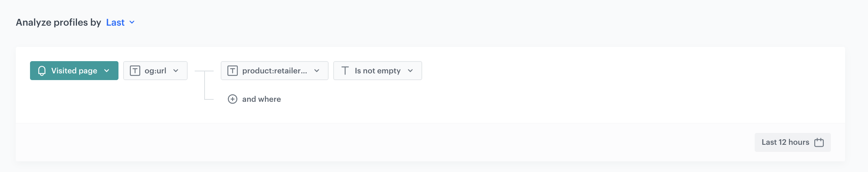The height and width of the screenshot is (172, 868).
Task: Click the T icon beside Is not empty
Action: 345,71
